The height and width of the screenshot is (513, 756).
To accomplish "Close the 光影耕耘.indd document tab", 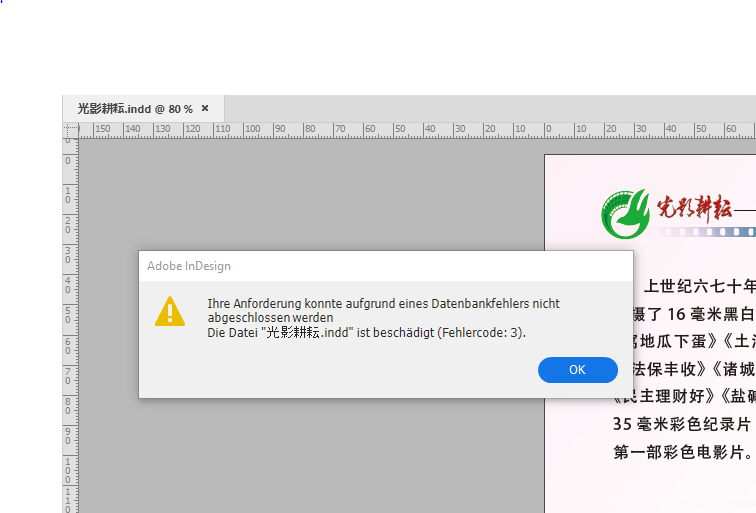I will click(205, 108).
